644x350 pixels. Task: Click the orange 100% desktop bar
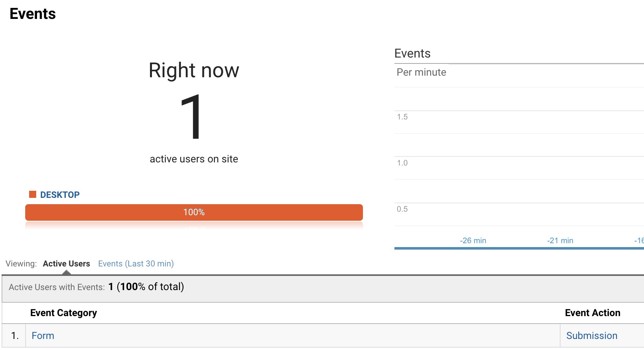pyautogui.click(x=194, y=212)
